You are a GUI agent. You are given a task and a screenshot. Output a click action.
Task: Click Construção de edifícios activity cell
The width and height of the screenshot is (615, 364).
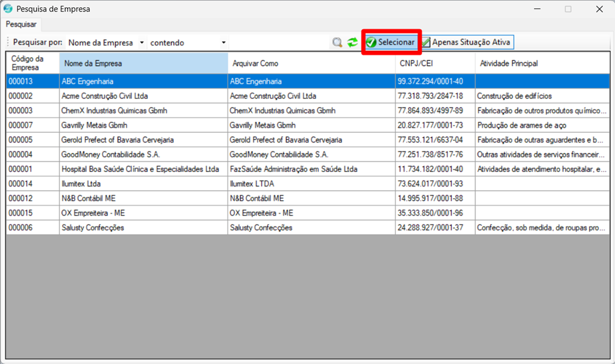click(543, 96)
